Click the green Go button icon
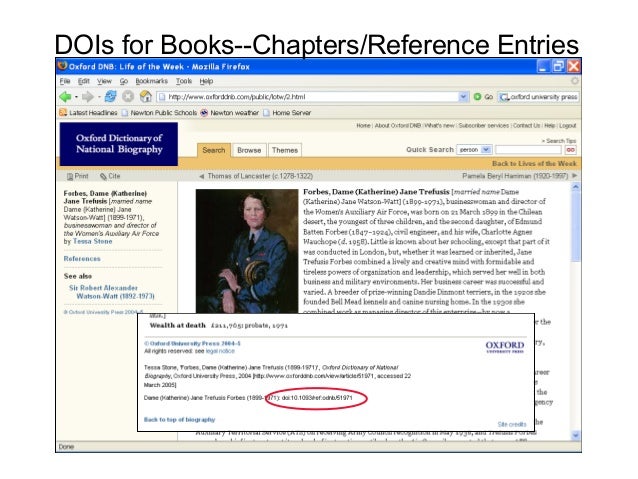Viewport: 638px width, 479px height. coord(477,97)
